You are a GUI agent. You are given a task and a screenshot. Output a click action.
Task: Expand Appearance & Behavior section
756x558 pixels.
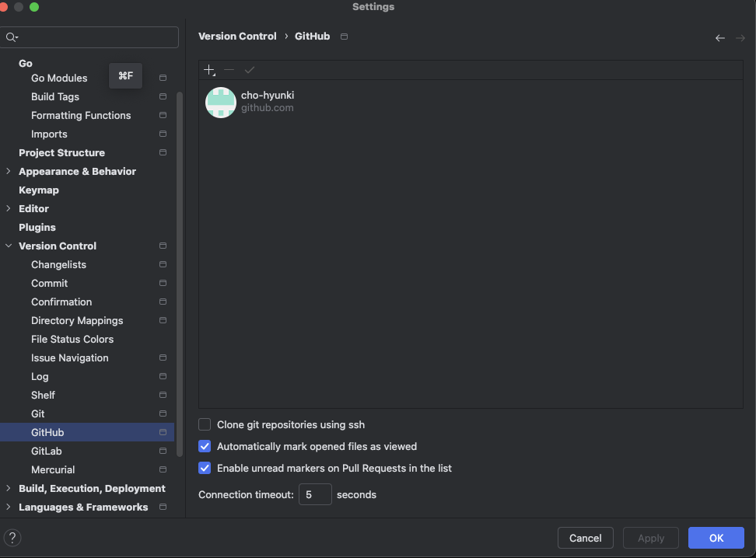click(x=9, y=171)
